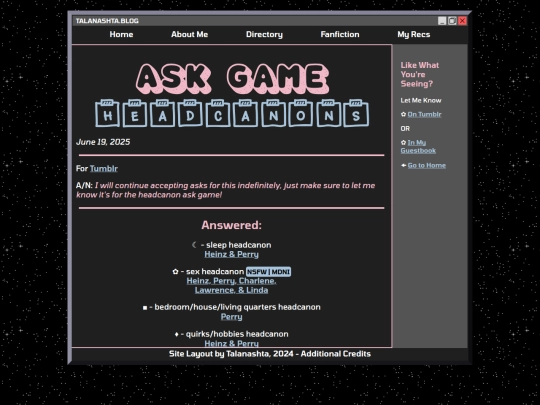The height and width of the screenshot is (405, 540).
Task: Click the flower icon beside On Tumblr
Action: pyautogui.click(x=403, y=114)
